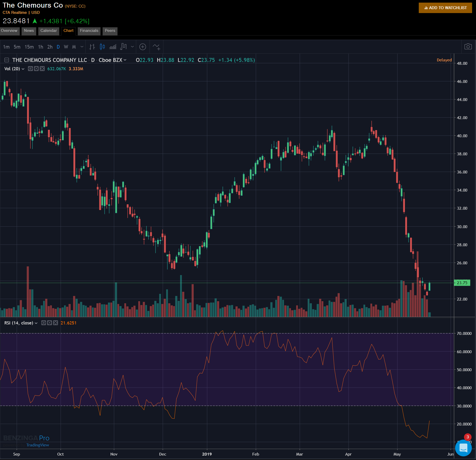Switch to 2h interval
The image size is (476, 460).
point(50,47)
